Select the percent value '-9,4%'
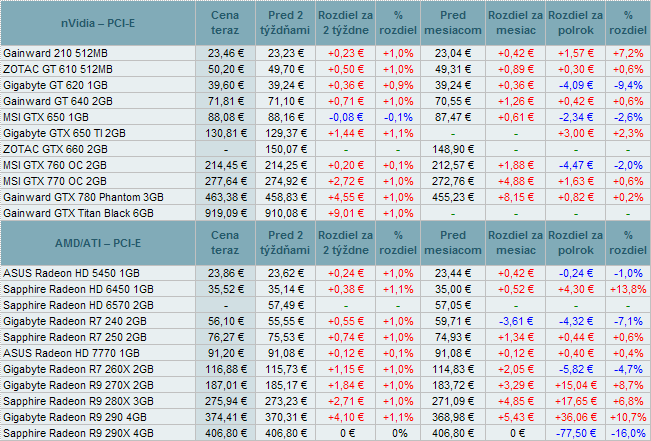651x441 pixels. point(628,85)
